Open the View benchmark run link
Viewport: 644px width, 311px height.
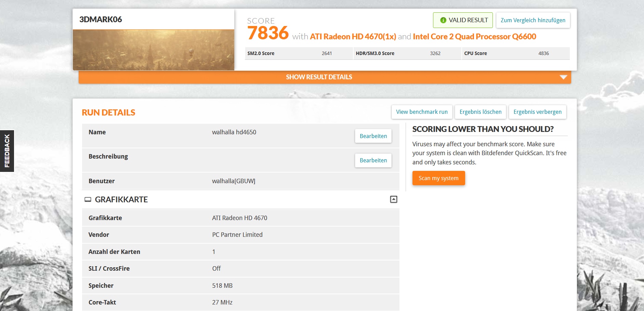point(422,112)
